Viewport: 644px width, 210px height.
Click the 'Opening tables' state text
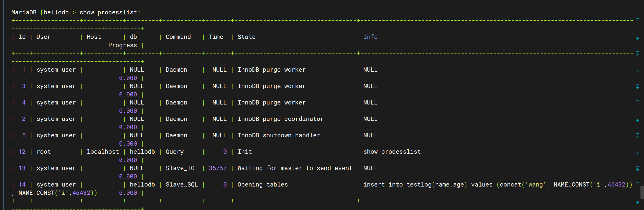point(263,185)
